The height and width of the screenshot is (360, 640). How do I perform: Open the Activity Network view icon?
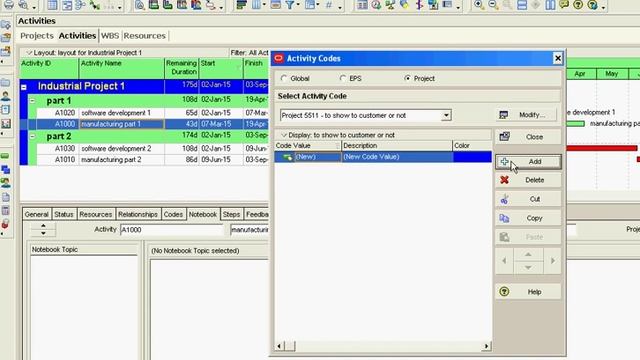coord(81,5)
